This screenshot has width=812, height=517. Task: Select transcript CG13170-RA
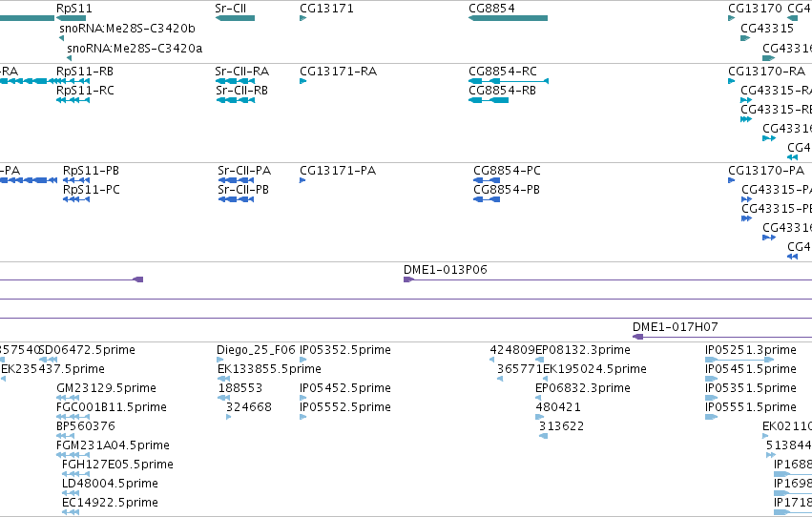pos(766,72)
